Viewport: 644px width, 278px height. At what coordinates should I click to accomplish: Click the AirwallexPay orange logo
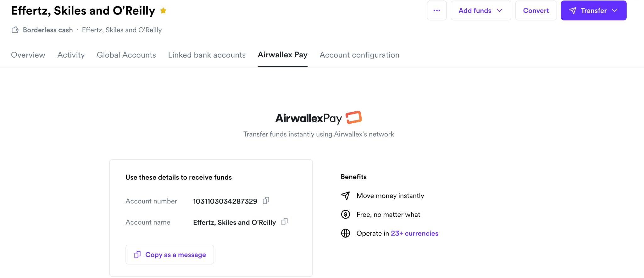354,118
